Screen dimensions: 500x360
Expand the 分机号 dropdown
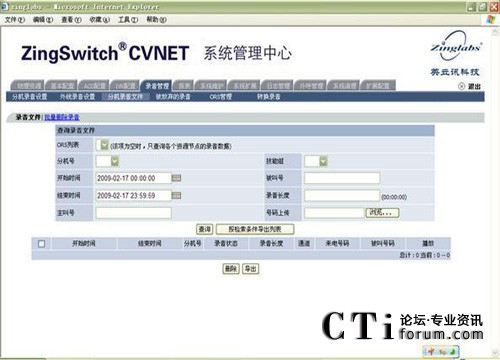click(x=115, y=162)
